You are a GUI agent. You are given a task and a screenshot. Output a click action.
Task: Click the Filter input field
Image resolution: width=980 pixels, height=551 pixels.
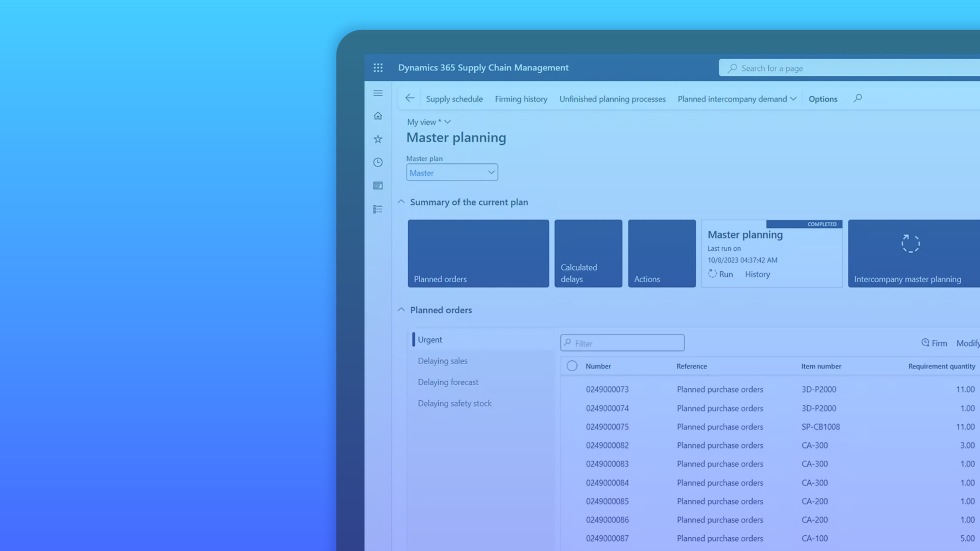click(x=622, y=343)
